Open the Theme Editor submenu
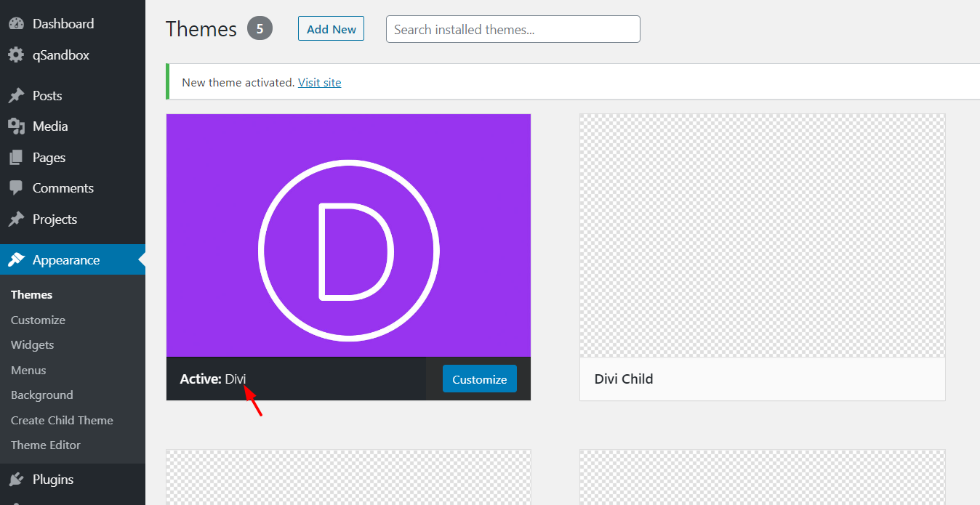The image size is (980, 505). pyautogui.click(x=46, y=445)
